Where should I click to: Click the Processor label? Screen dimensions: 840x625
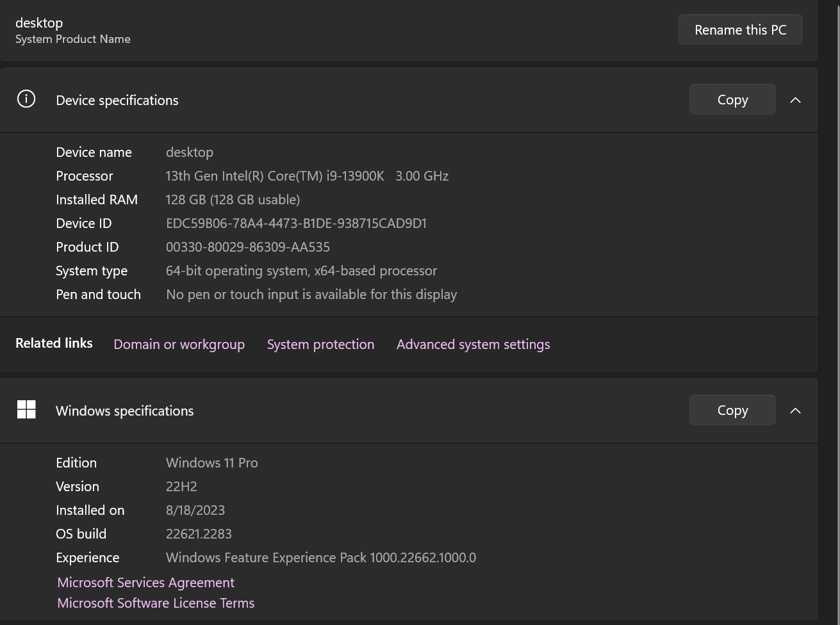pyautogui.click(x=84, y=176)
